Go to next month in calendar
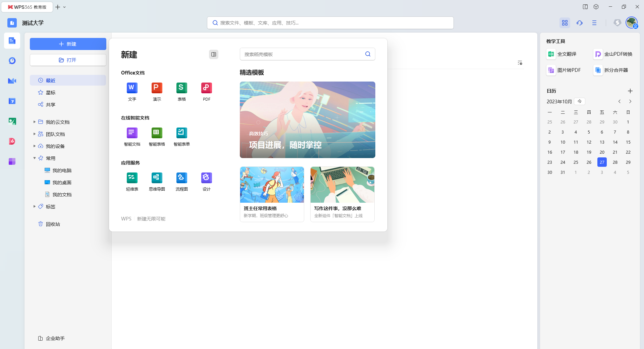Viewport: 644px width, 349px height. (630, 101)
